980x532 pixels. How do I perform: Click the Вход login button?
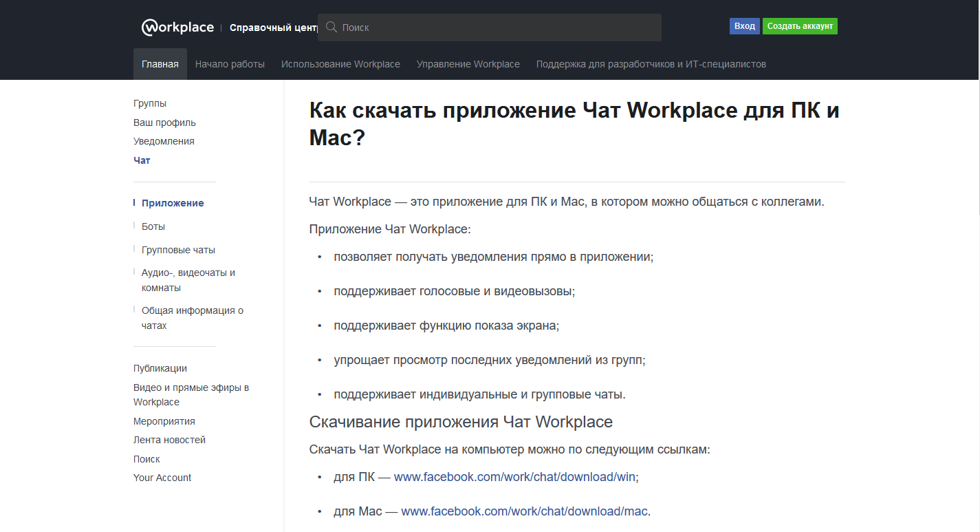(x=745, y=26)
